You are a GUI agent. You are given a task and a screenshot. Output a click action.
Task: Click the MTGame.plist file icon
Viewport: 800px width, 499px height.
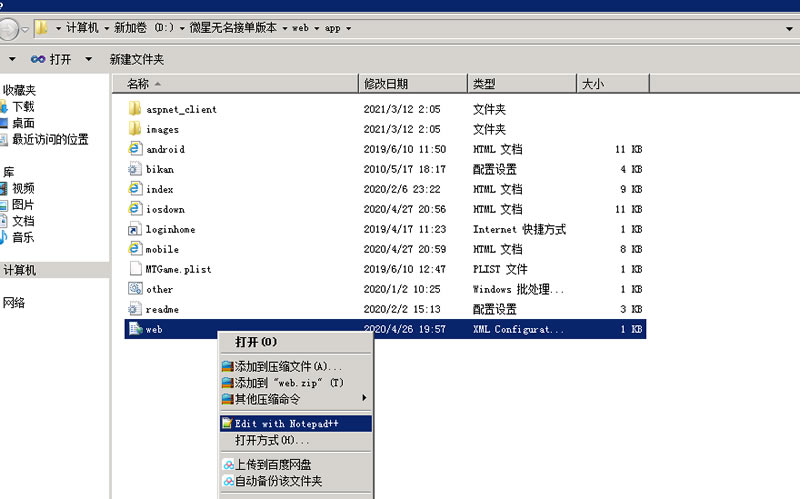coord(135,269)
